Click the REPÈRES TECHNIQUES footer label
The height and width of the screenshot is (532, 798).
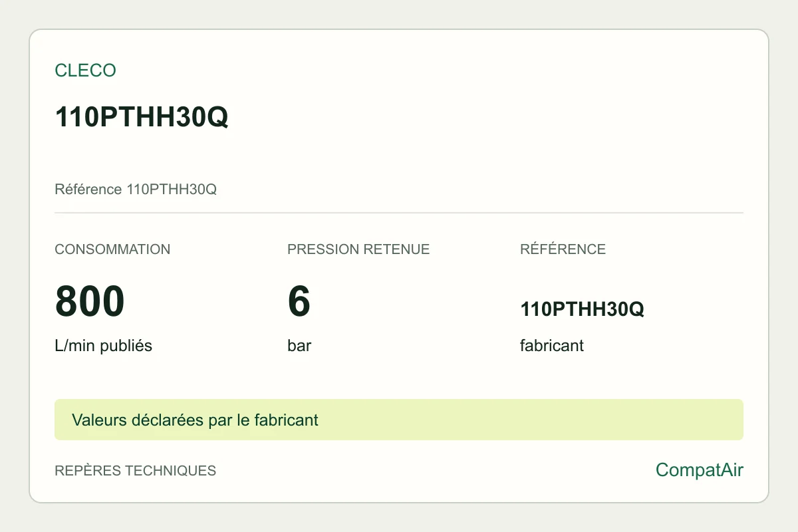click(136, 471)
